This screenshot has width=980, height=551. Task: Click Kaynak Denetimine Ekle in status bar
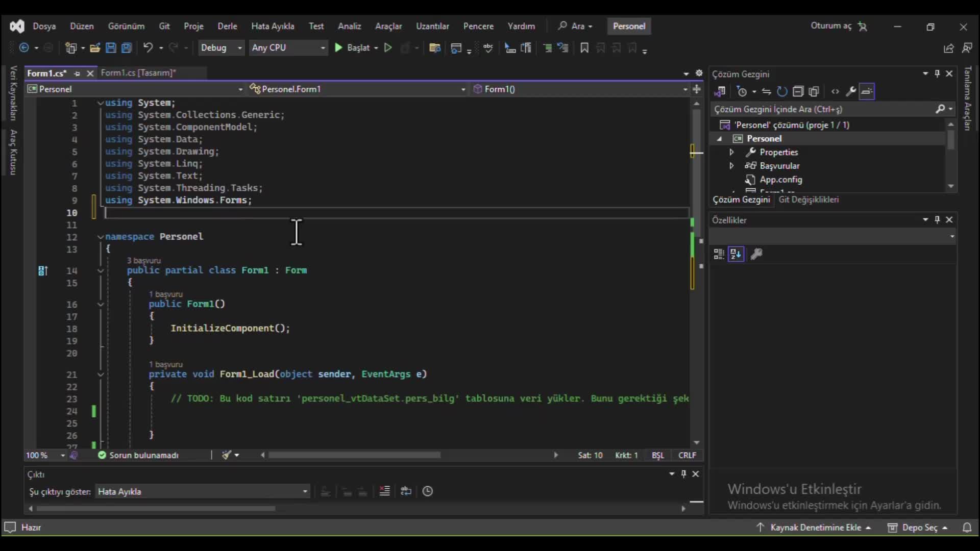[x=814, y=528]
